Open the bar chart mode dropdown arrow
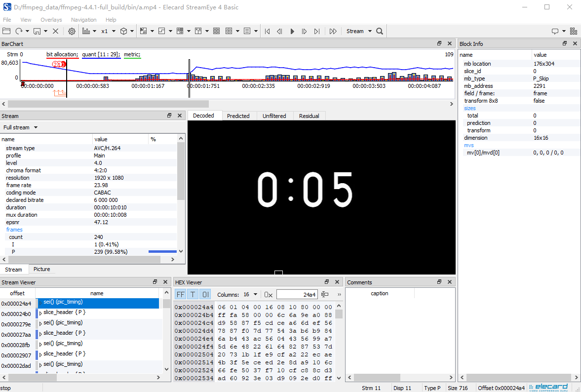Image resolution: width=581 pixels, height=392 pixels. pyautogui.click(x=94, y=31)
